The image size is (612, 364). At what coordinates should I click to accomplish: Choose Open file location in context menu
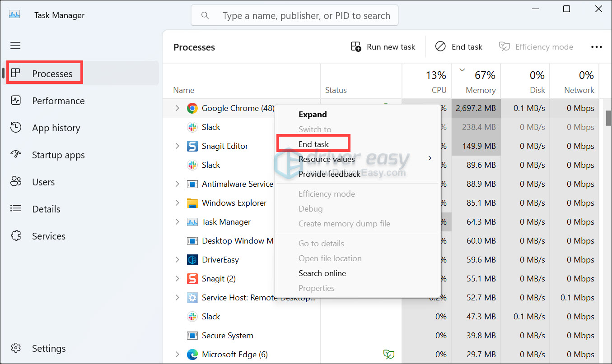[x=357, y=258]
